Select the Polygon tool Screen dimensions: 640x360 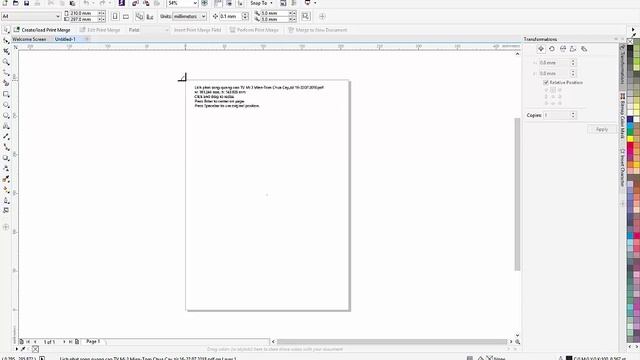tap(6, 116)
